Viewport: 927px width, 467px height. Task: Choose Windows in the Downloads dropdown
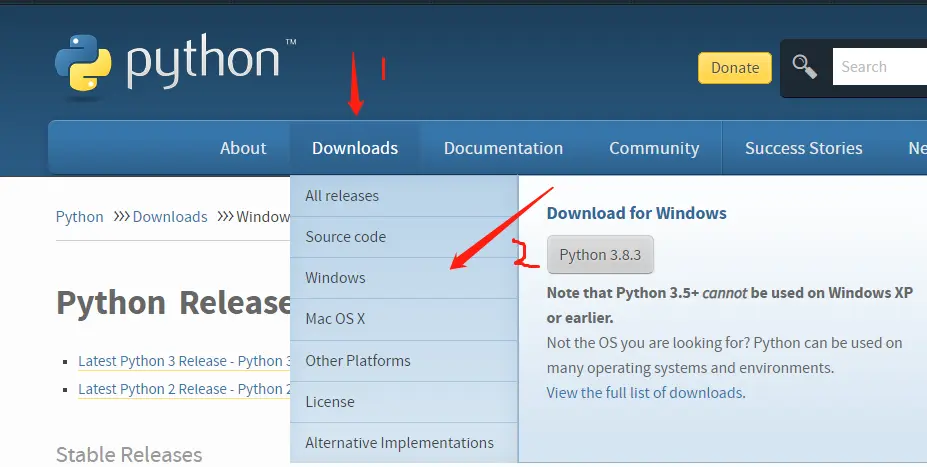point(404,278)
